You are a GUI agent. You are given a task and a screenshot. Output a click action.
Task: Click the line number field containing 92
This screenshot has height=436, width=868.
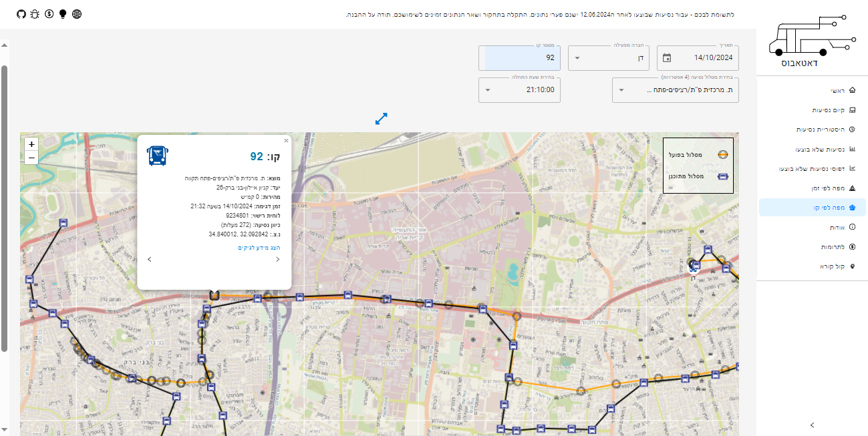coord(521,58)
